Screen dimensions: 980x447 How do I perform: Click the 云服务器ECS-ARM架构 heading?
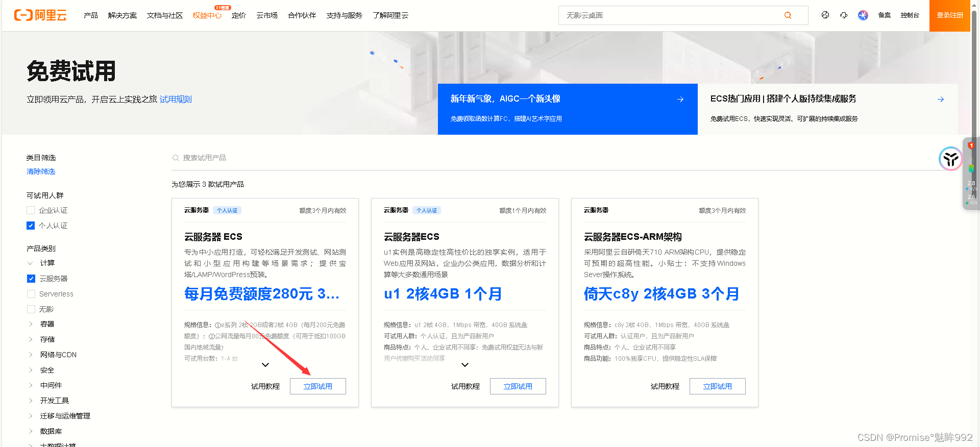[633, 237]
